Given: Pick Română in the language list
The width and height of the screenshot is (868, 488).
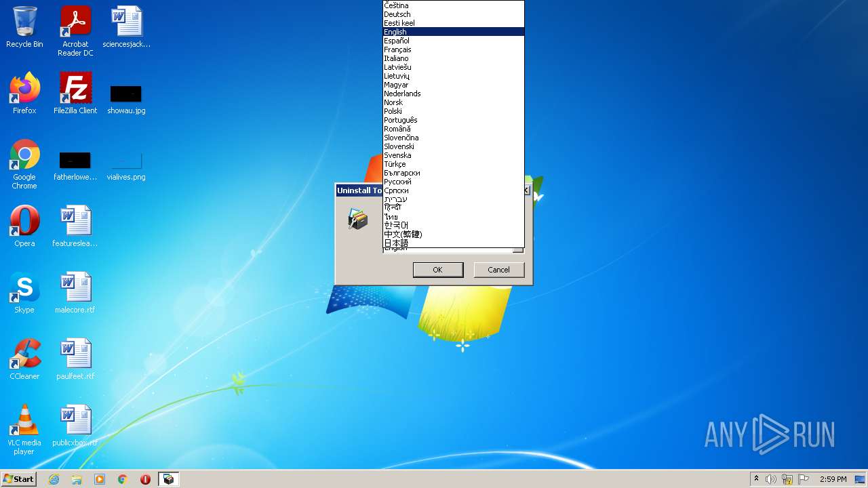Looking at the screenshot, I should [x=454, y=129].
